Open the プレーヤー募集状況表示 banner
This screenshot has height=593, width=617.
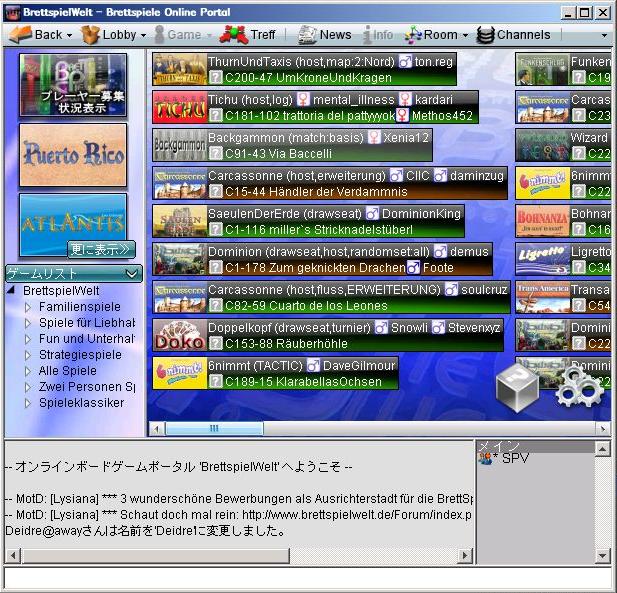tap(73, 85)
